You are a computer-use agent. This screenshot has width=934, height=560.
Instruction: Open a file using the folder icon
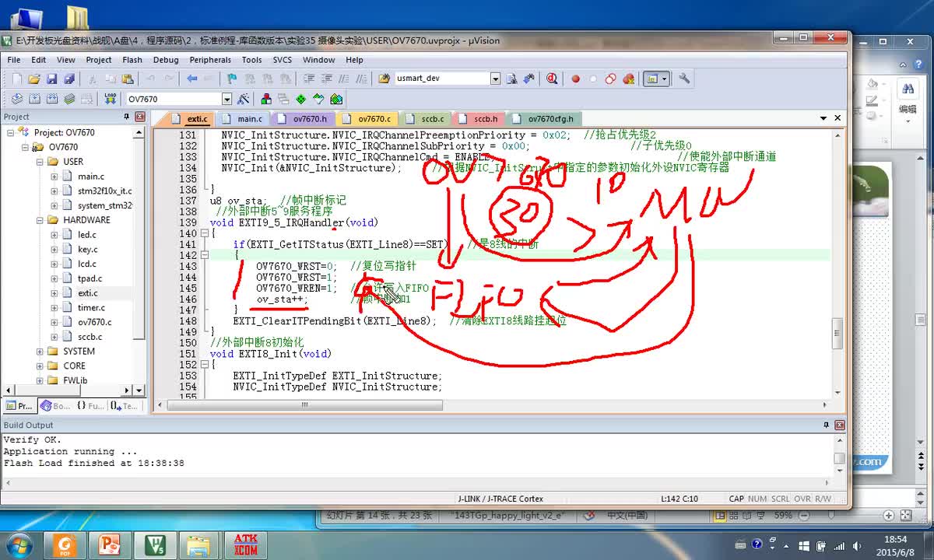(34, 79)
